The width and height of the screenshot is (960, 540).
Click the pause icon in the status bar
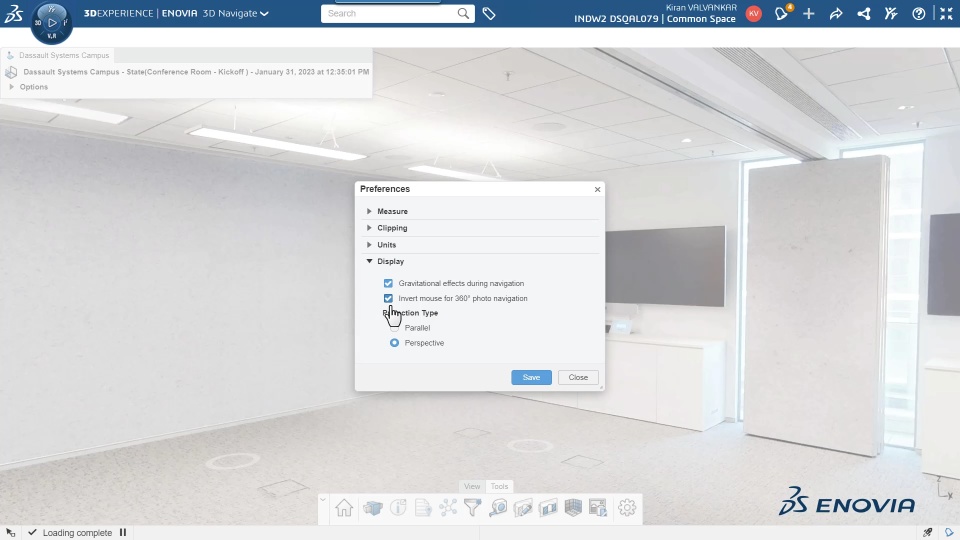pyautogui.click(x=123, y=533)
